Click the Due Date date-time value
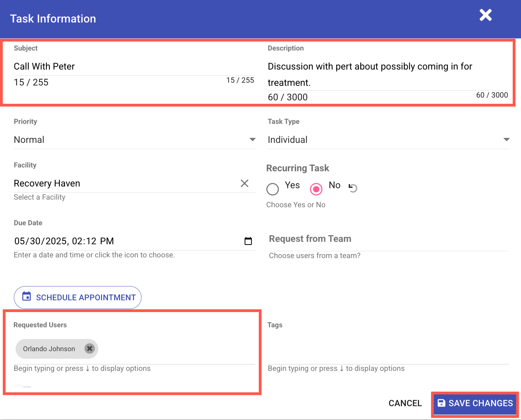521x420 pixels. pos(64,241)
